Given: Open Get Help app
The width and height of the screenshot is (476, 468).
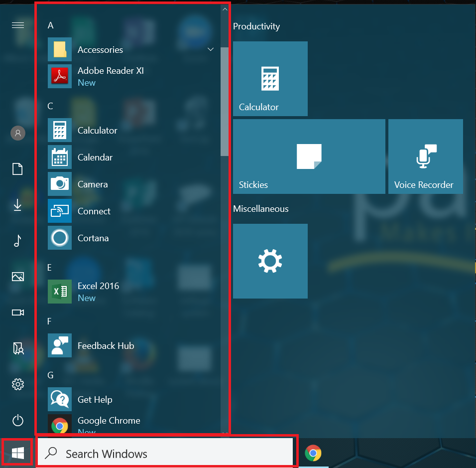Looking at the screenshot, I should pyautogui.click(x=130, y=399).
